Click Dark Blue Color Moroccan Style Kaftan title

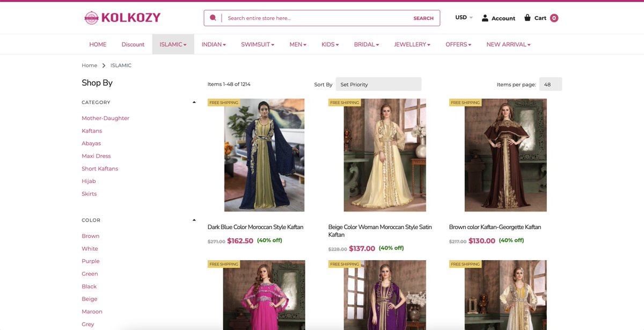pos(255,227)
